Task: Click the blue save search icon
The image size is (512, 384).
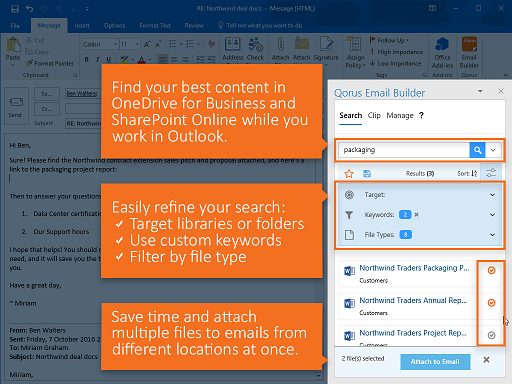Action: 367,174
